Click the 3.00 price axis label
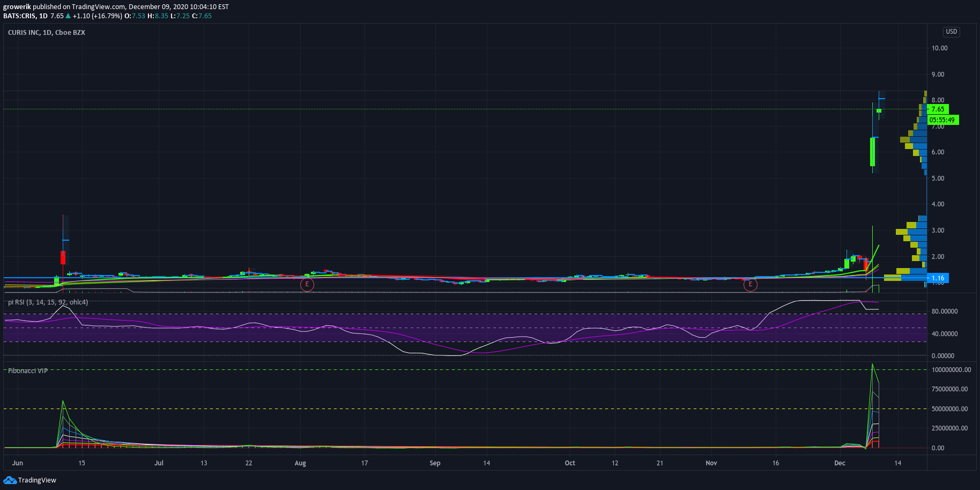Image resolution: width=980 pixels, height=490 pixels. tap(938, 230)
